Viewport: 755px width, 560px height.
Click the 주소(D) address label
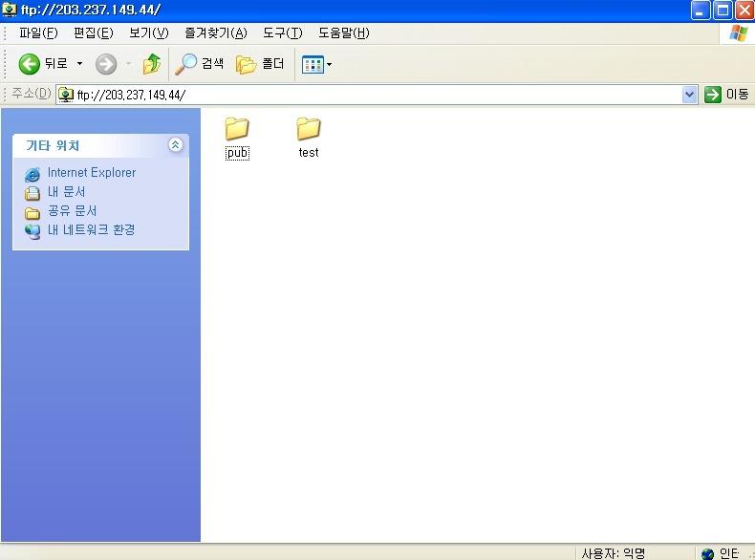coord(31,94)
